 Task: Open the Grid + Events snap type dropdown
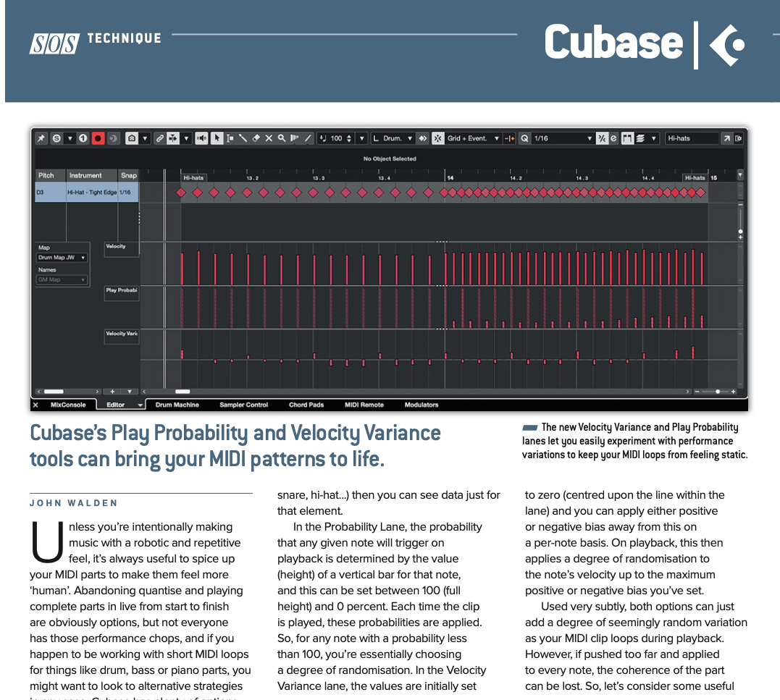coord(473,138)
